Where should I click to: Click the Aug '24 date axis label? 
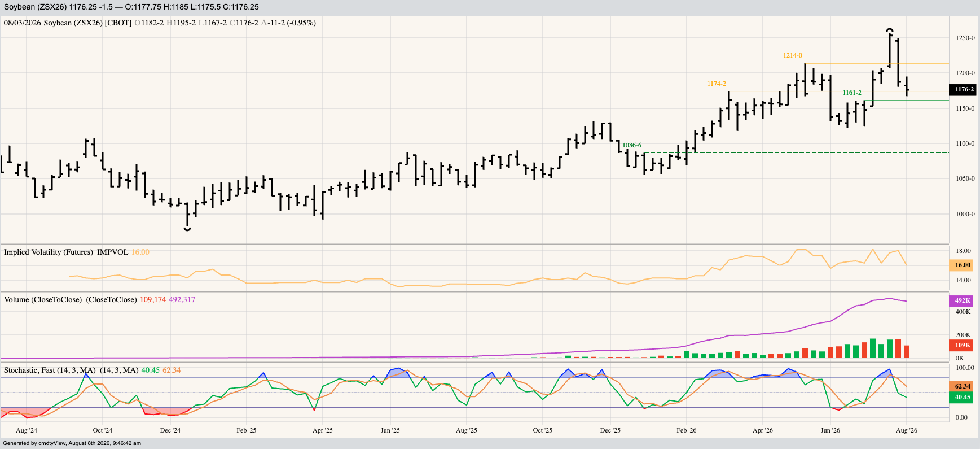point(27,430)
